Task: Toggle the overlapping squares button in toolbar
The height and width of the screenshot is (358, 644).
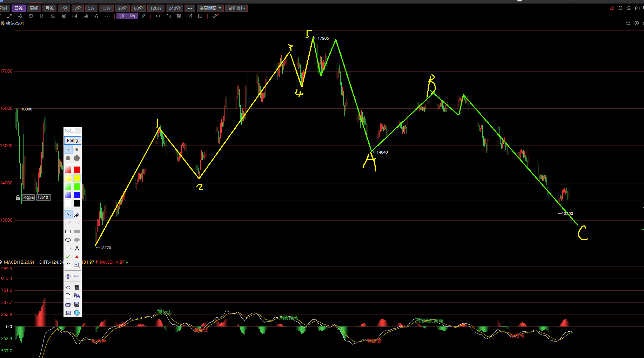Action: [x=132, y=16]
